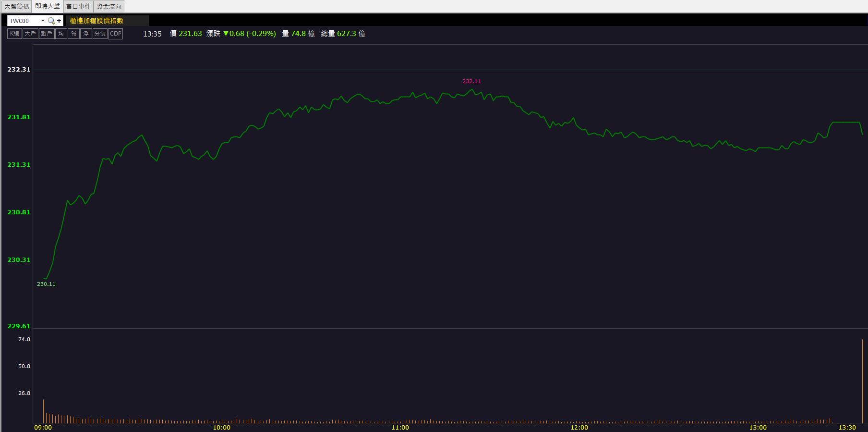The image size is (868, 432).
Task: Show the 分價 price distribution view
Action: (x=100, y=34)
